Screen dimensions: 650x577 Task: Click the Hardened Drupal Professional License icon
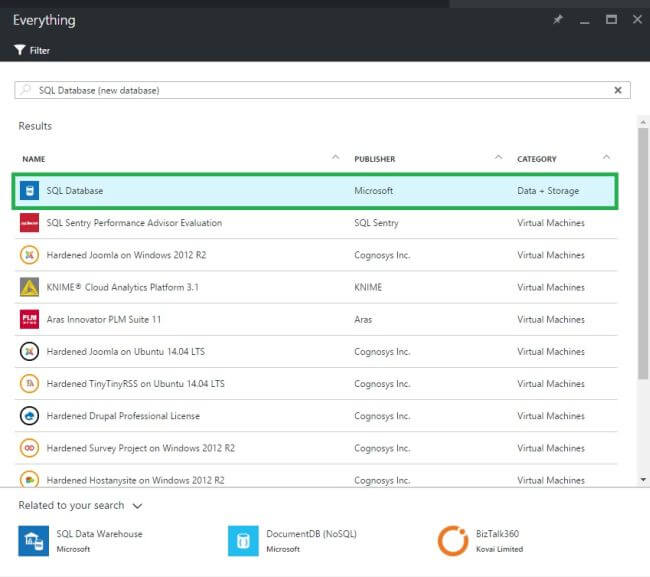pyautogui.click(x=29, y=416)
